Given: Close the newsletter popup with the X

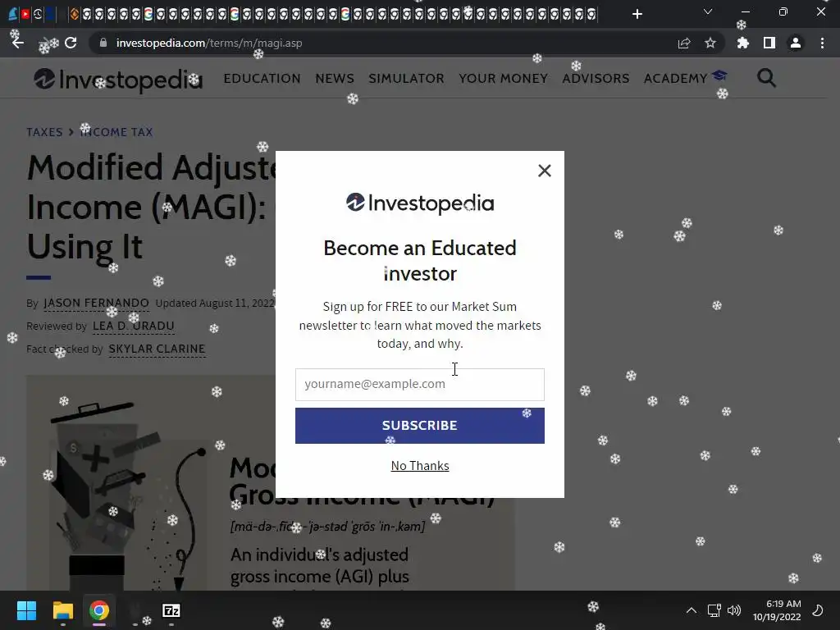Looking at the screenshot, I should tap(545, 171).
